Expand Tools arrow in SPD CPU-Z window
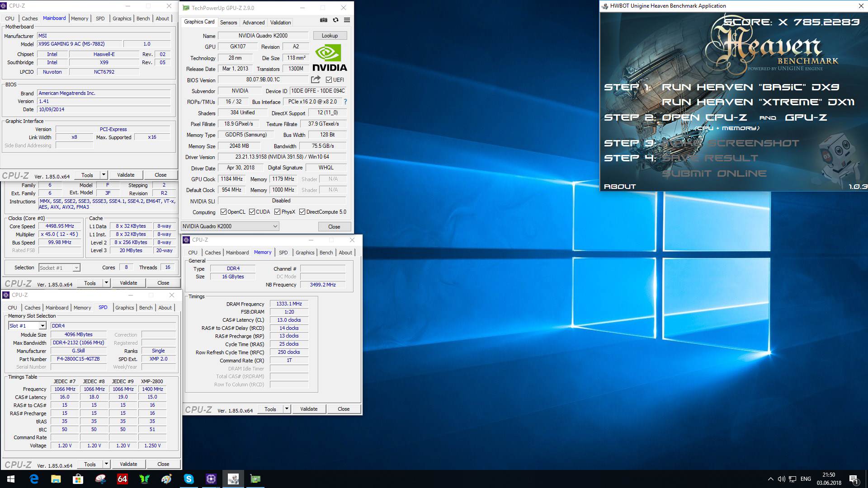 (x=106, y=464)
